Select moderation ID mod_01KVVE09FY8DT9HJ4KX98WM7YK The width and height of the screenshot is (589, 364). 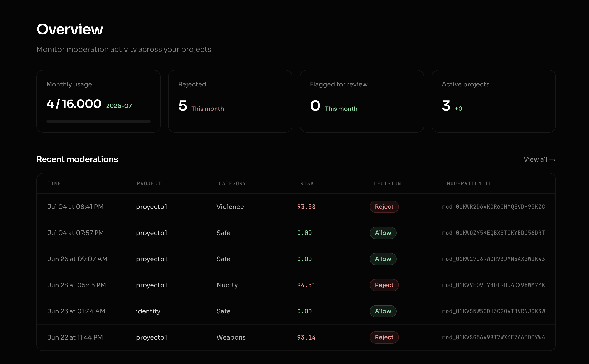click(493, 285)
